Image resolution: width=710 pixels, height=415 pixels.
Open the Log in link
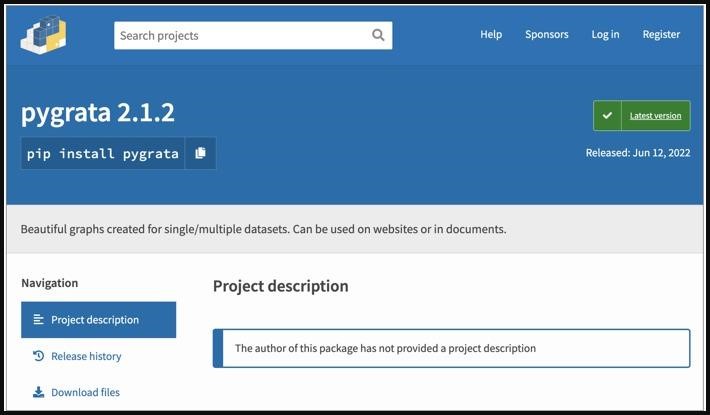(x=605, y=34)
